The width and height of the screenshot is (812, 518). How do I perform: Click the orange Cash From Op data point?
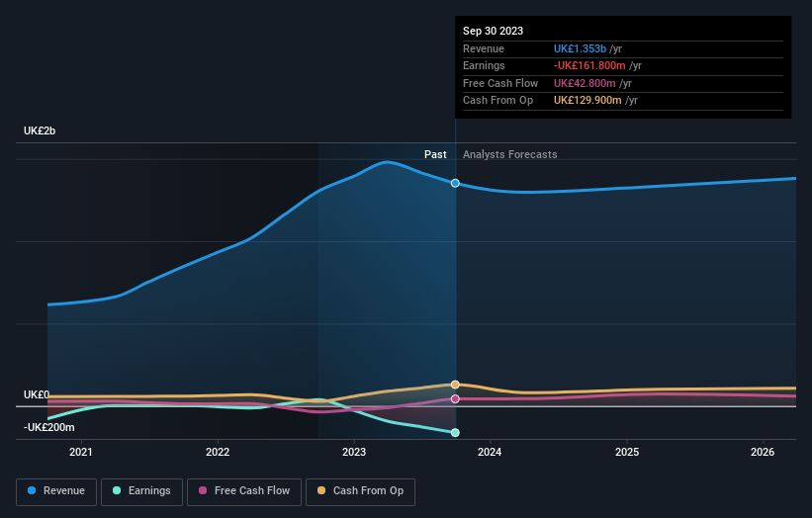coord(455,385)
